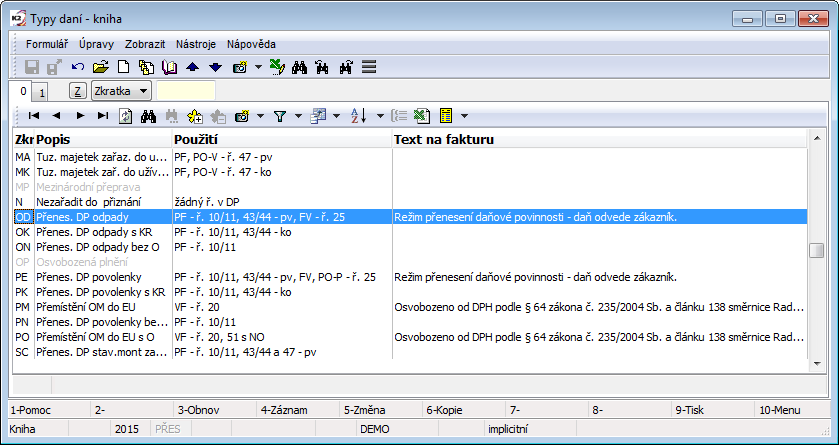The height and width of the screenshot is (445, 839).
Task: Expand the filter funnel dropdown arrow
Action: [x=299, y=116]
